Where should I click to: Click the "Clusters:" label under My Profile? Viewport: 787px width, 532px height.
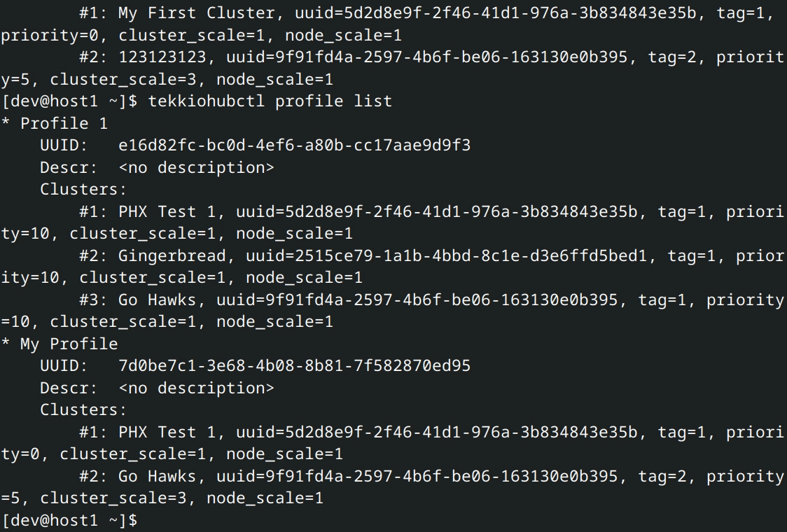coord(83,410)
